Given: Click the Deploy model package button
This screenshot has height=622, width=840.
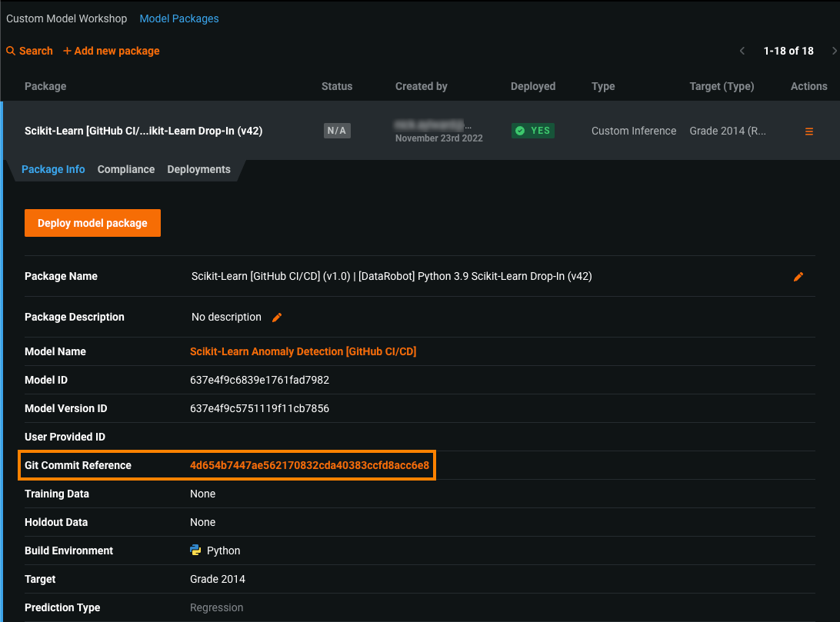Looking at the screenshot, I should click(x=92, y=223).
